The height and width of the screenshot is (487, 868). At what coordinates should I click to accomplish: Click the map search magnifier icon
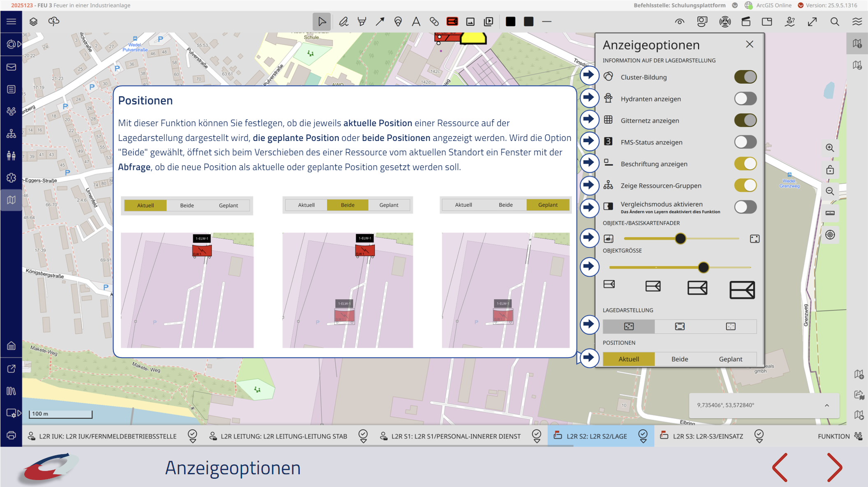(834, 21)
